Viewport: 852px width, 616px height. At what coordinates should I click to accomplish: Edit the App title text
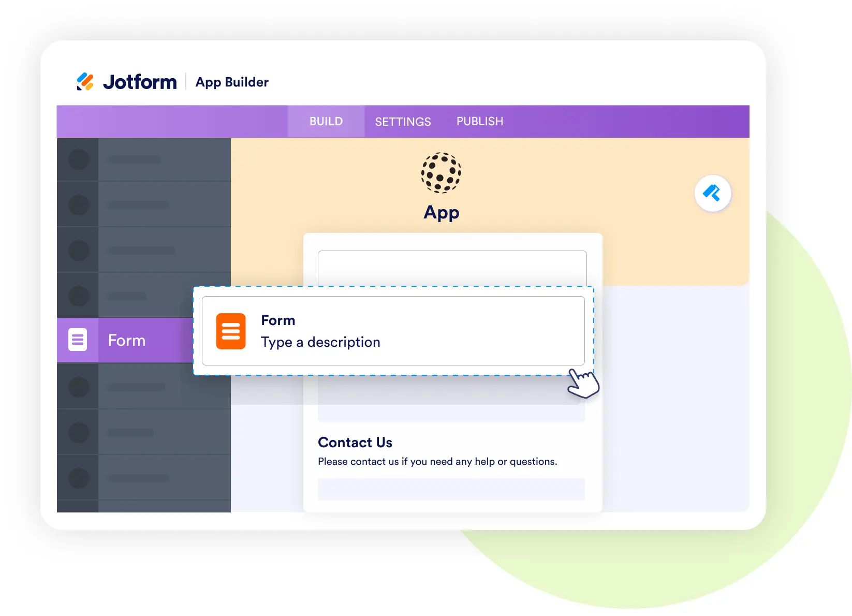pos(441,212)
